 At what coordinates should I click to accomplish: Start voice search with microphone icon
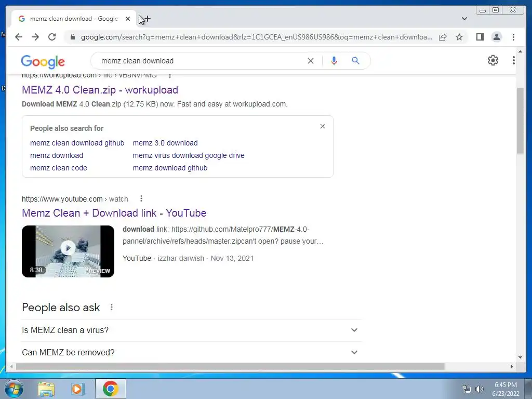click(x=334, y=61)
